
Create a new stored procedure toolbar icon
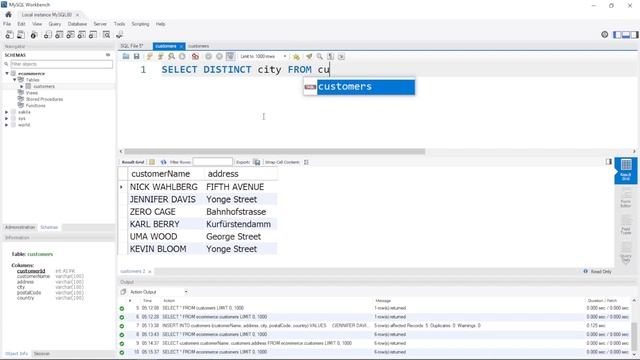tap(82, 35)
